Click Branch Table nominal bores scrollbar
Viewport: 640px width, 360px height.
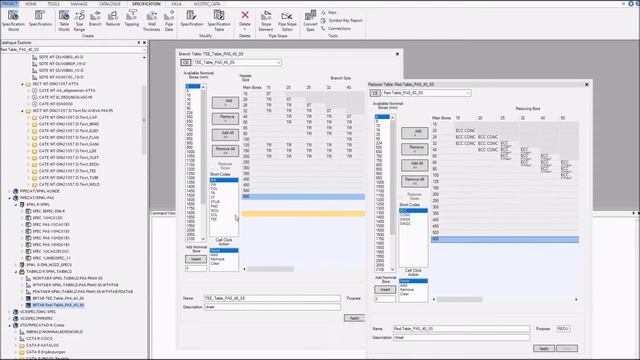203,147
